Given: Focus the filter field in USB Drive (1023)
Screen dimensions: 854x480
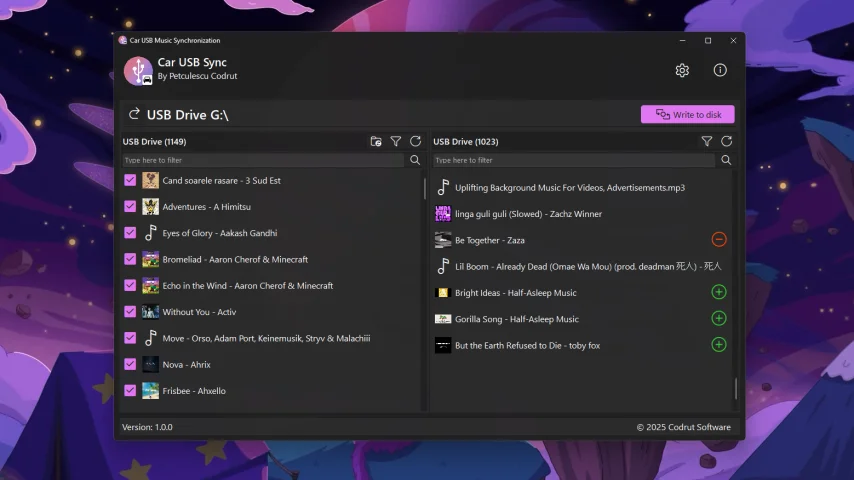Looking at the screenshot, I should coord(573,160).
